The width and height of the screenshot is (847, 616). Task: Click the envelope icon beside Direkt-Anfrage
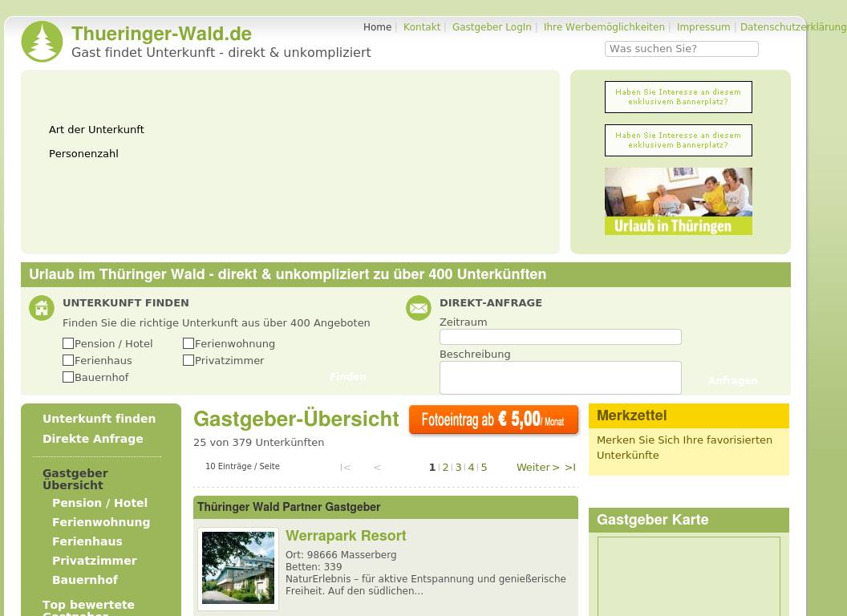pyautogui.click(x=419, y=308)
